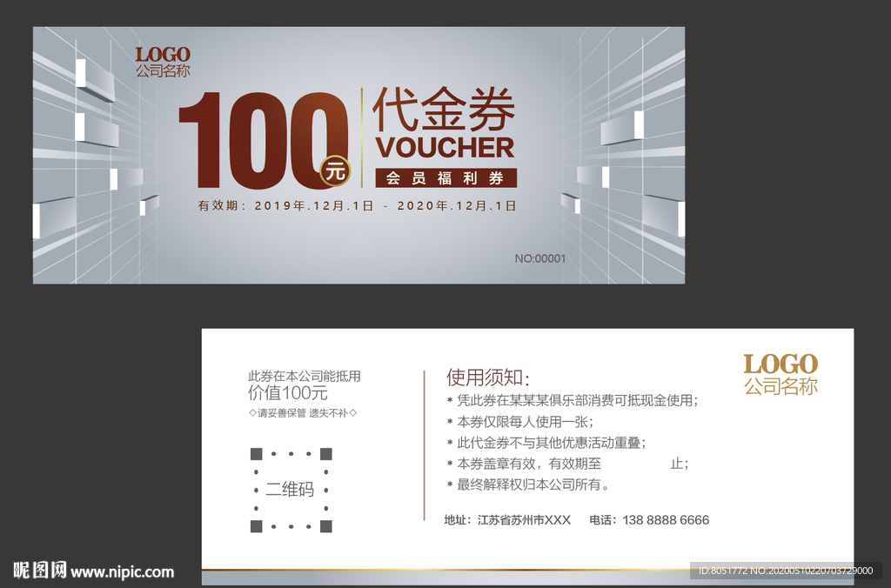Screen dimensions: 891x588
Task: Click rule 最终解释权归本公司所有
Action: click(528, 484)
